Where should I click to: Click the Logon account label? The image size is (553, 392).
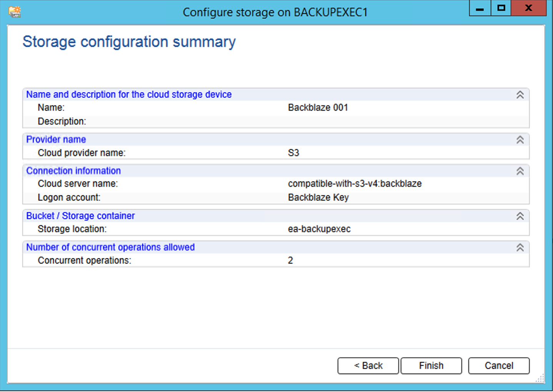tap(69, 198)
